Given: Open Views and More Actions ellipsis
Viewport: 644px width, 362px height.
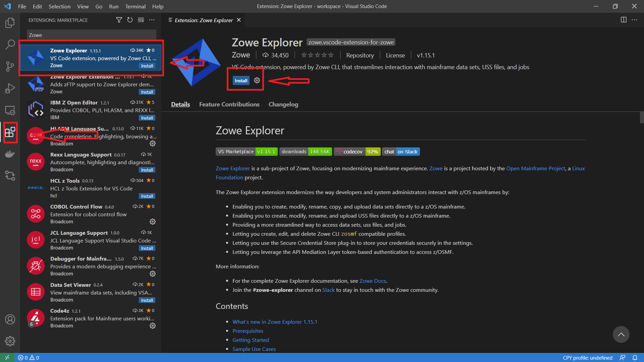Looking at the screenshot, I should point(152,20).
